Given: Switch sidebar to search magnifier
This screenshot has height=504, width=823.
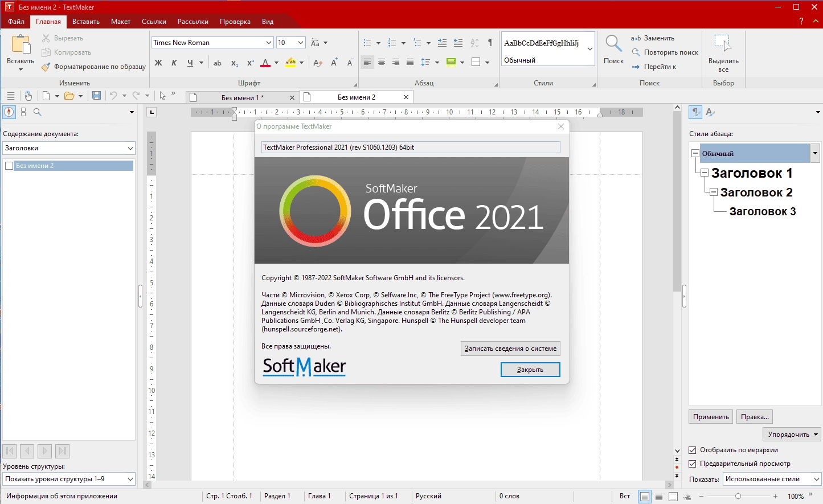Looking at the screenshot, I should click(x=38, y=112).
